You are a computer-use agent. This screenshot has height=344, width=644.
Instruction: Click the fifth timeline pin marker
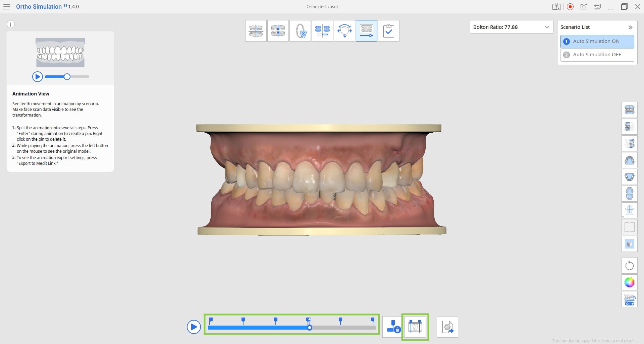(340, 321)
